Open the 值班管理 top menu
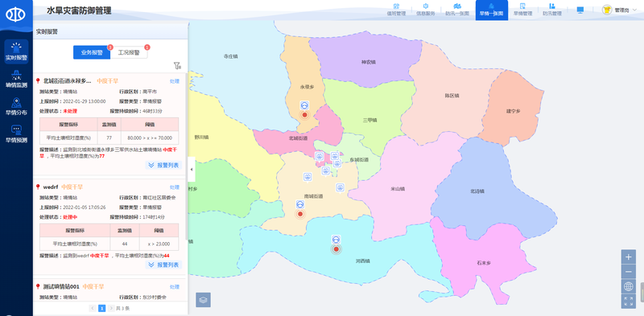Viewport: 644px width, 316px height. pos(396,10)
